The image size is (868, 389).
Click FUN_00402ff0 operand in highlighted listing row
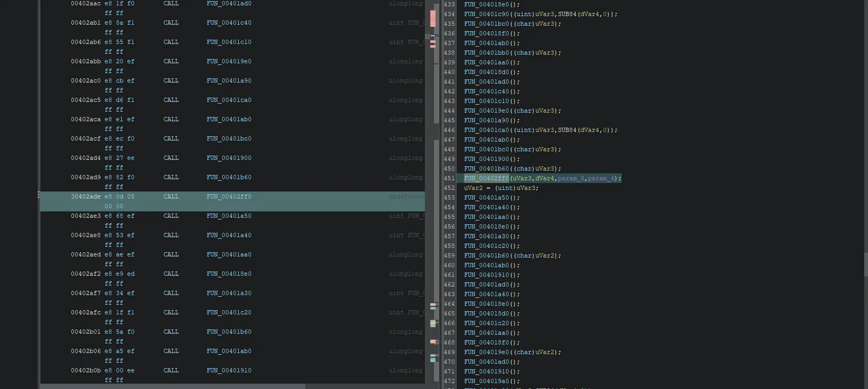pos(229,197)
